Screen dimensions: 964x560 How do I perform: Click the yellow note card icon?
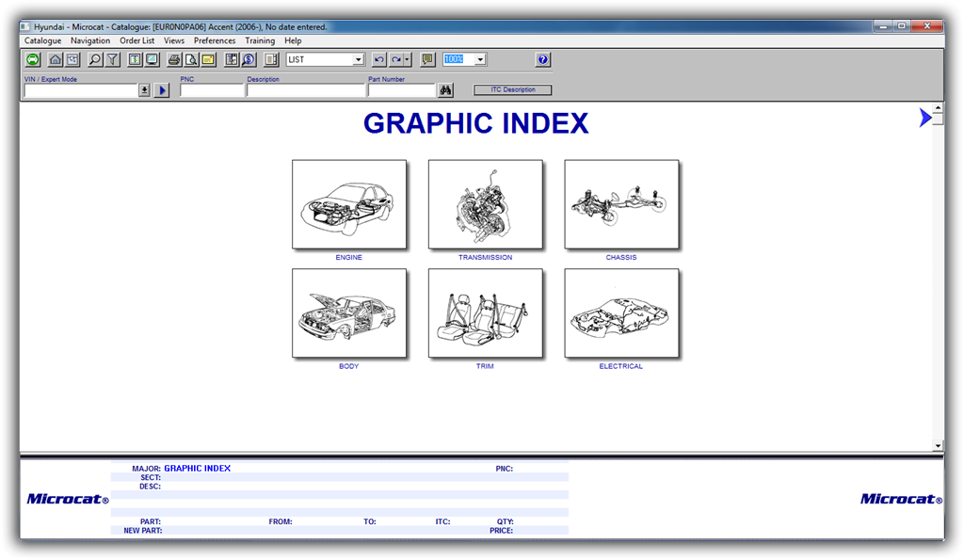(208, 59)
